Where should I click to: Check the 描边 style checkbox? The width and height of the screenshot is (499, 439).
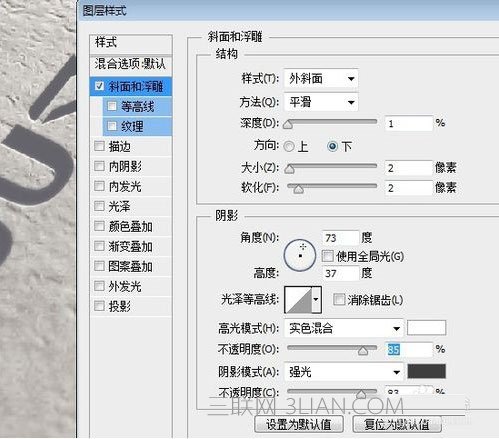point(99,146)
